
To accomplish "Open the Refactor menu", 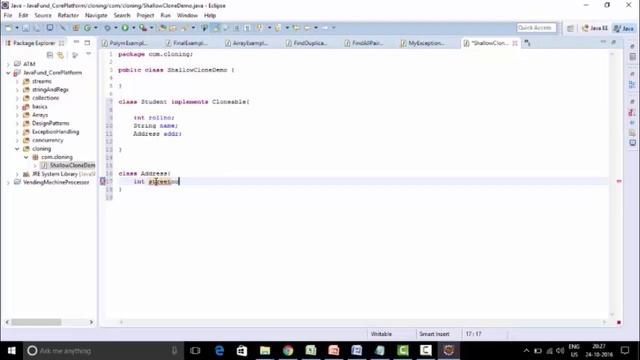I will [68, 16].
